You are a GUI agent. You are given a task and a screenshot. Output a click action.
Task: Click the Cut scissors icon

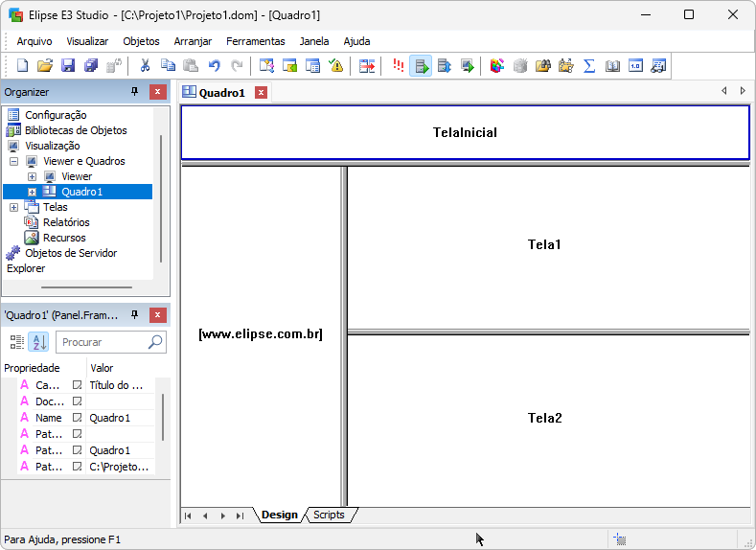[145, 66]
